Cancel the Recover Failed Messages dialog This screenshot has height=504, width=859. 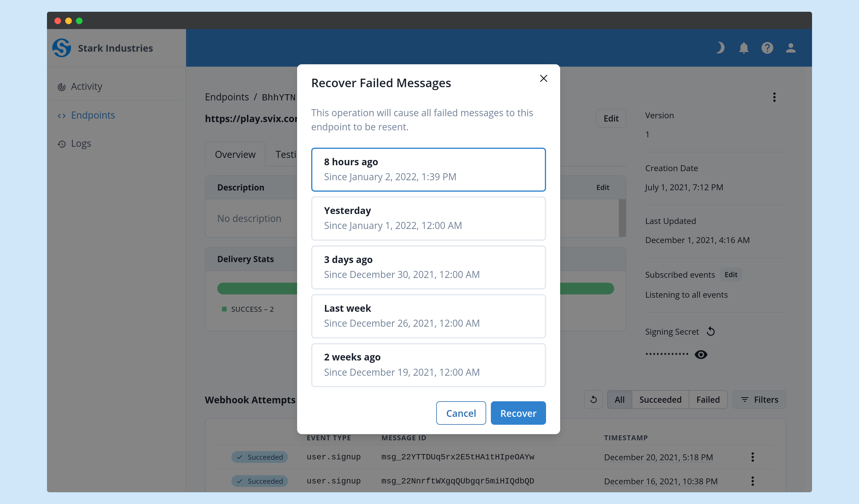[461, 413]
